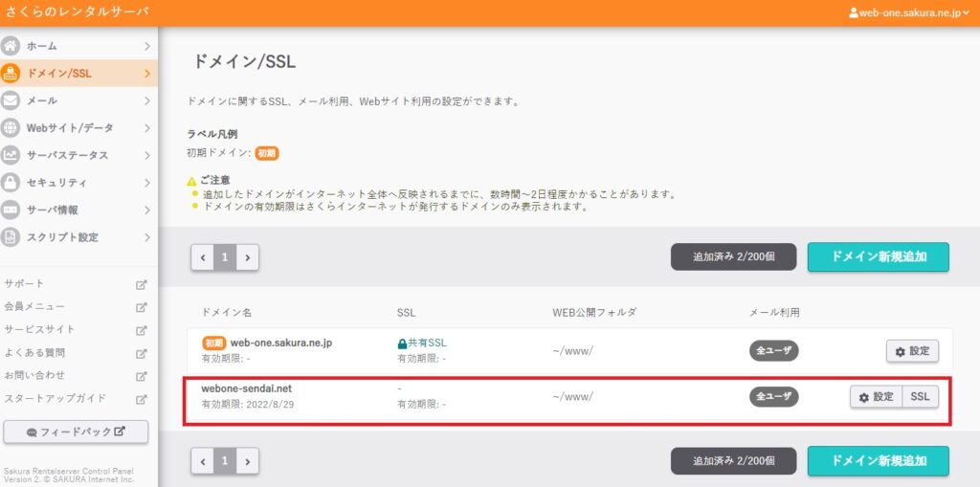Open the サーバステータス menu item
The width and height of the screenshot is (980, 487).
[78, 155]
